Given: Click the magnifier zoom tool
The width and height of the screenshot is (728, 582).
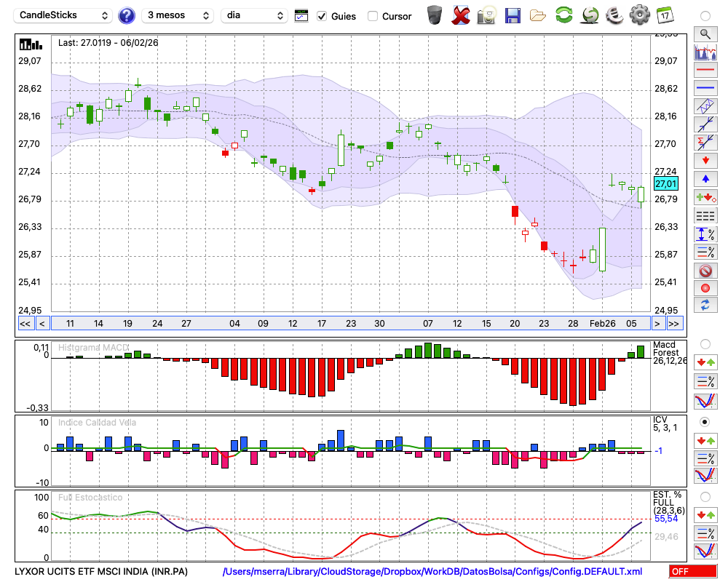Looking at the screenshot, I should point(705,33).
